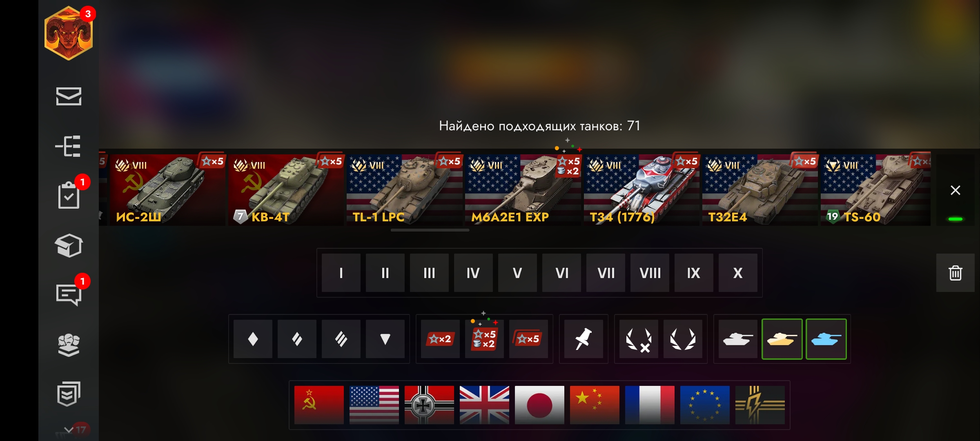Open the clan fists icon in sidebar
Image resolution: width=980 pixels, height=441 pixels.
(x=69, y=345)
